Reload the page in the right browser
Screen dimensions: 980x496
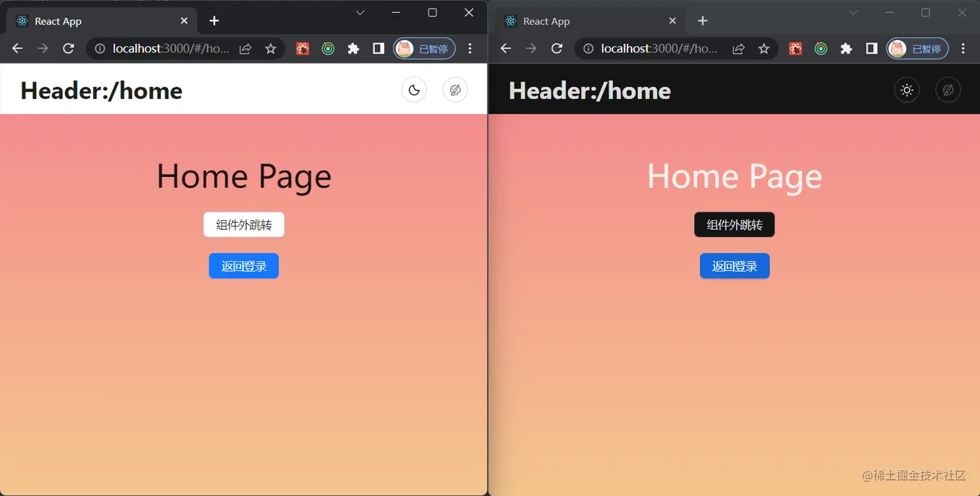[556, 49]
